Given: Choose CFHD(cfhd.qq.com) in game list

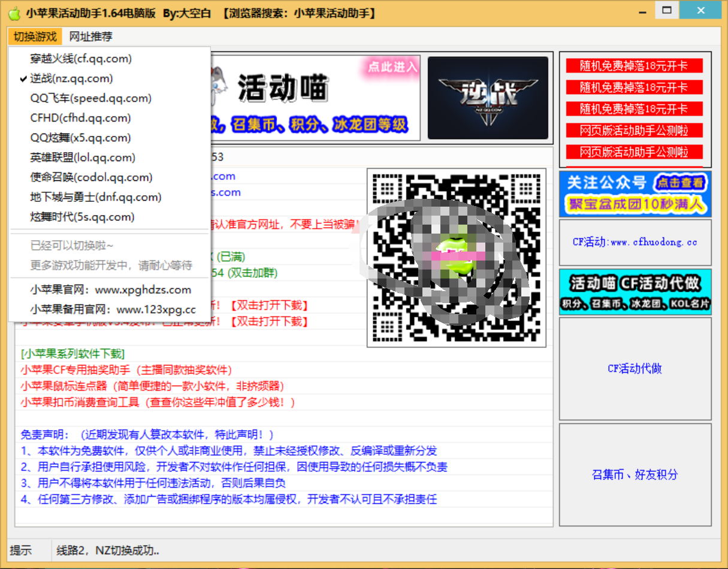Looking at the screenshot, I should pos(110,118).
